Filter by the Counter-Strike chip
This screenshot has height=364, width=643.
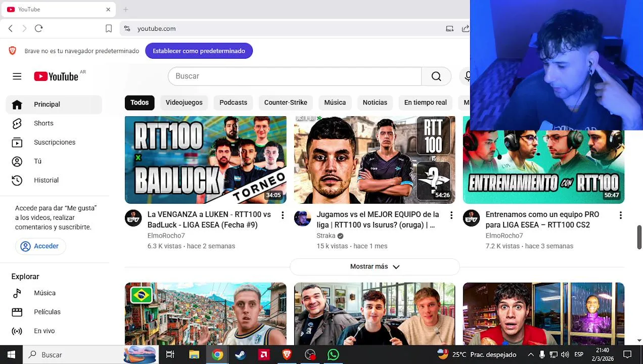[x=286, y=103]
